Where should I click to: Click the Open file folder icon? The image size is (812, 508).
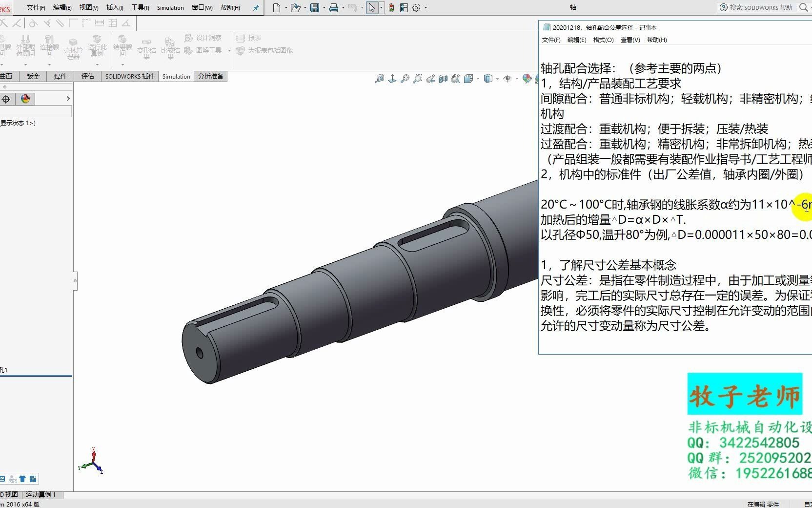(295, 8)
